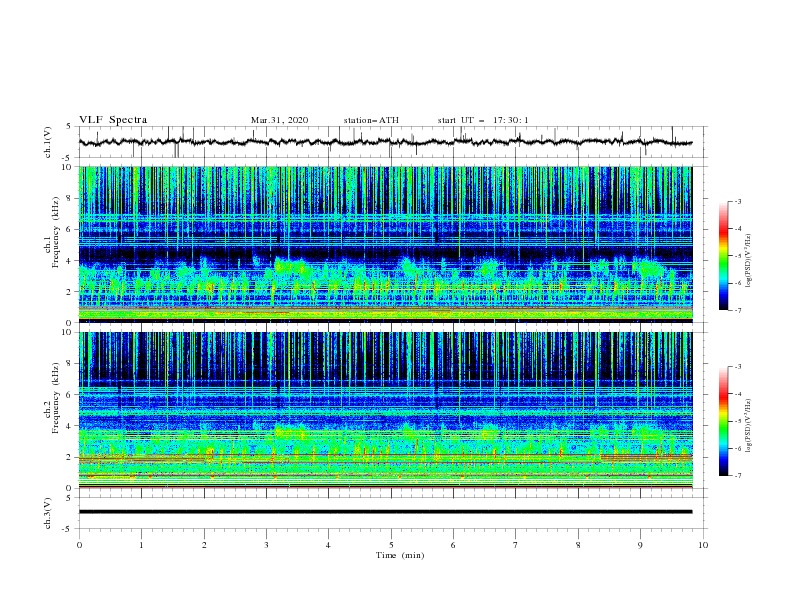The image size is (792, 612).
Task: Click the ch.1 spectrogram color bar
Action: [723, 256]
